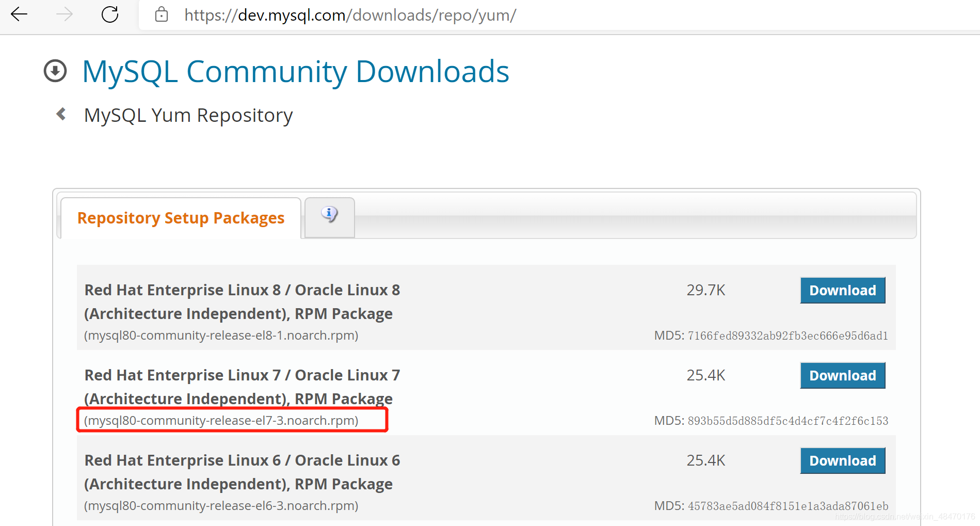Click the browser back arrow

click(x=19, y=14)
